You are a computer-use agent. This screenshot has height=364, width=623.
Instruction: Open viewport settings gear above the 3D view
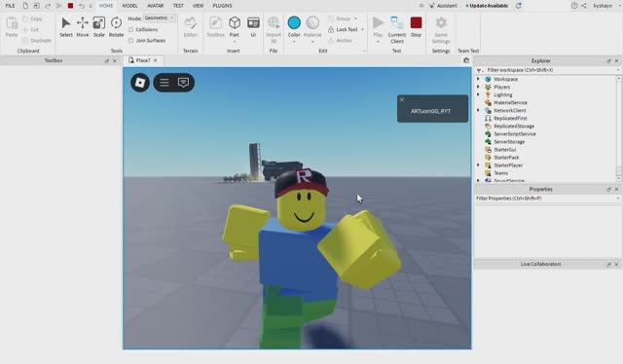(x=466, y=60)
